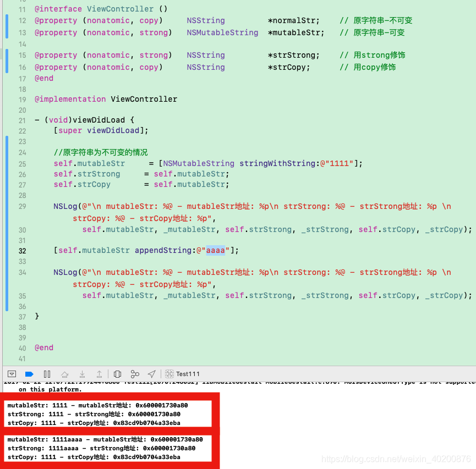Screen dimensions: 476x469
Task: Click @interface keyword on line 11
Action: click(58, 9)
